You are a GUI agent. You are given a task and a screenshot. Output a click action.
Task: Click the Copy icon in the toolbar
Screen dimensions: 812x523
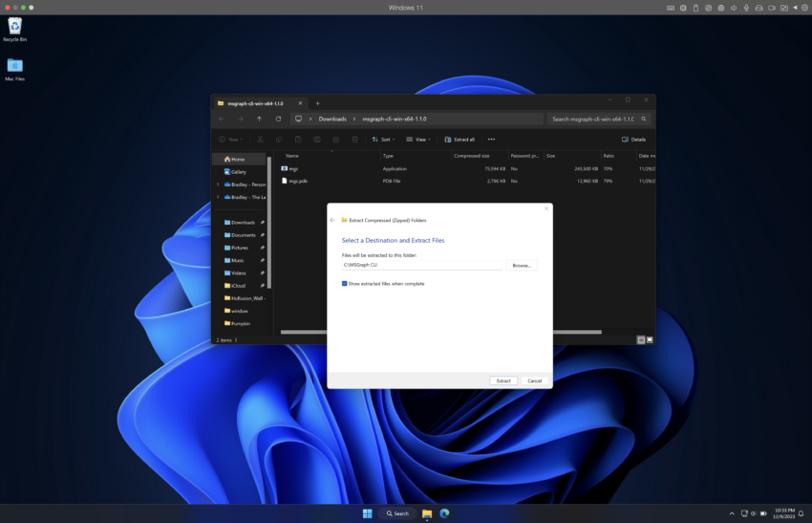point(279,140)
